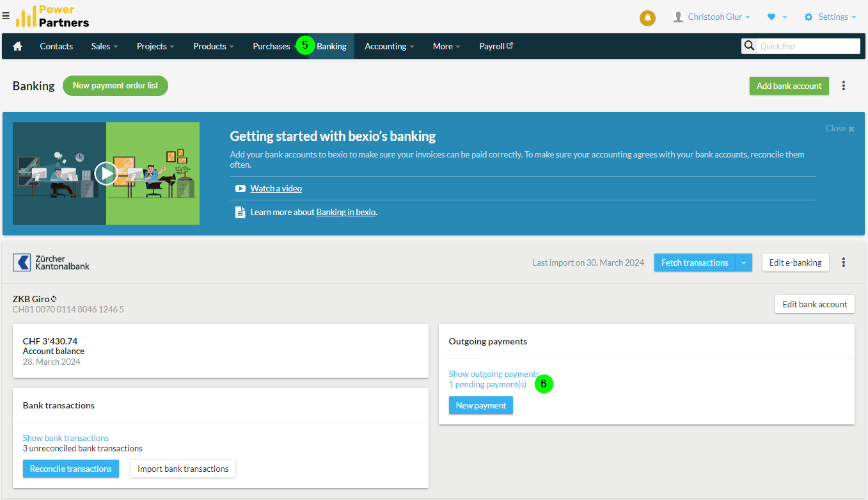
Task: Click the Home icon in navigation bar
Action: [18, 46]
